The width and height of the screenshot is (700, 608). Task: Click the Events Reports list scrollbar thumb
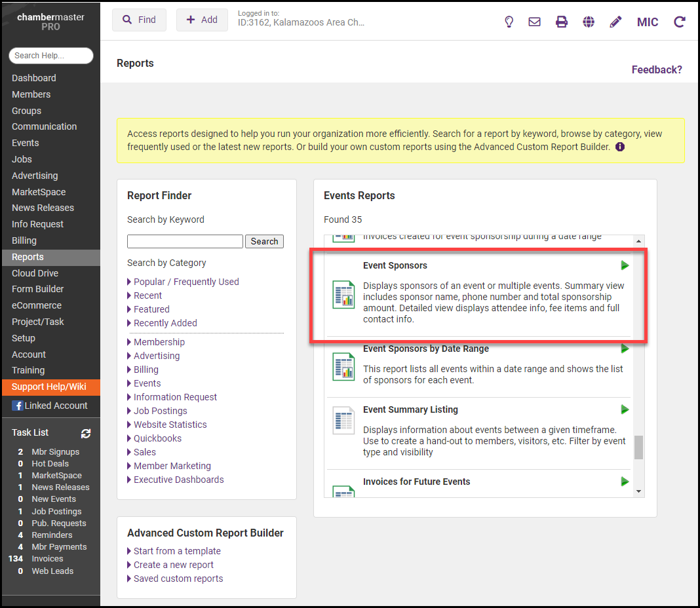[638, 448]
